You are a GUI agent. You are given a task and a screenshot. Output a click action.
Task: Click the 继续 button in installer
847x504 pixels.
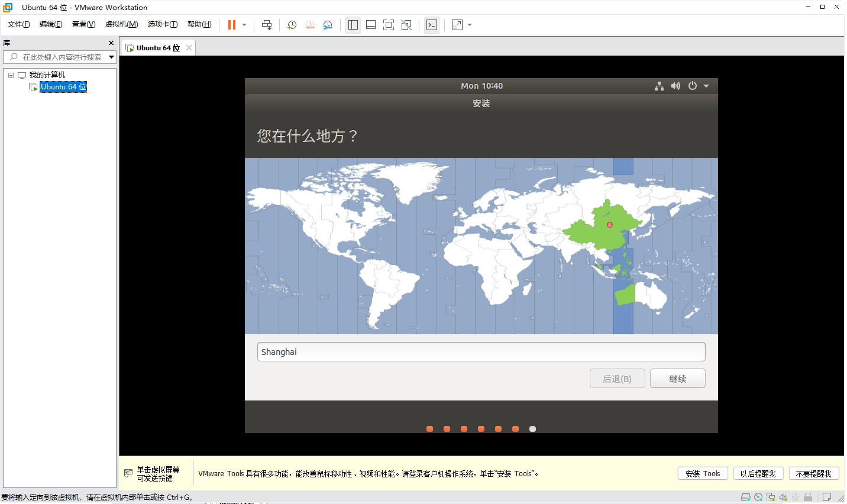[677, 379]
